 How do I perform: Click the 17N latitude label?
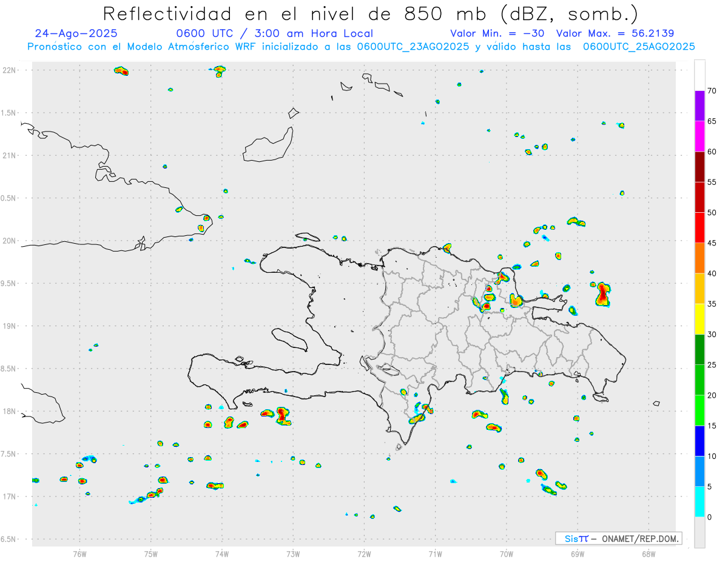[x=10, y=497]
